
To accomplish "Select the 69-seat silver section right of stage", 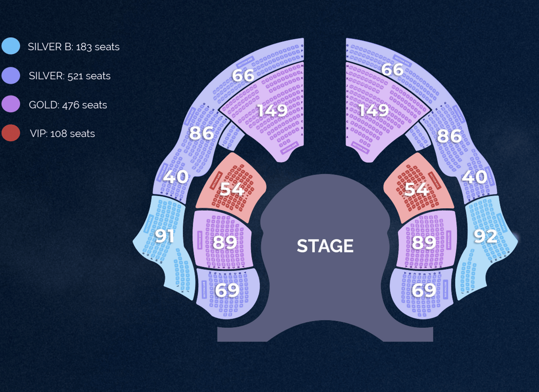I will click(421, 292).
